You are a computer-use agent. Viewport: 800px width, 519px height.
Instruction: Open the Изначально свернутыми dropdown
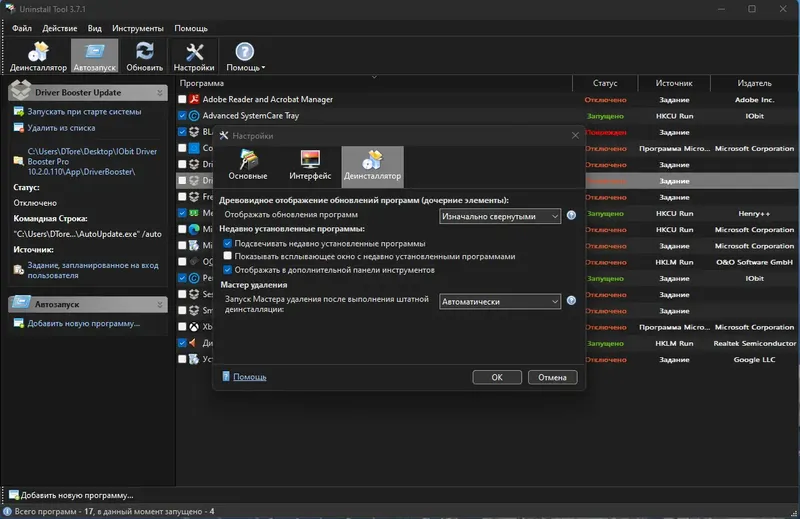[x=500, y=216]
